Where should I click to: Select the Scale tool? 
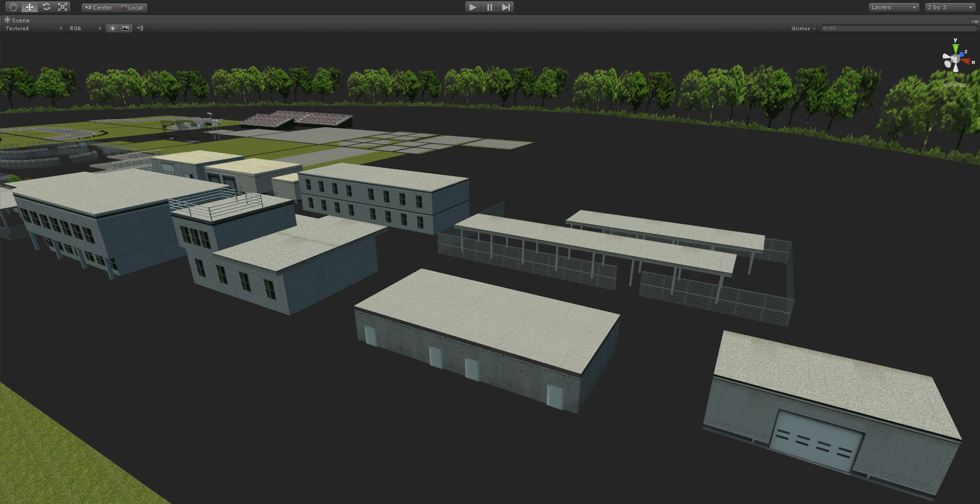(62, 7)
